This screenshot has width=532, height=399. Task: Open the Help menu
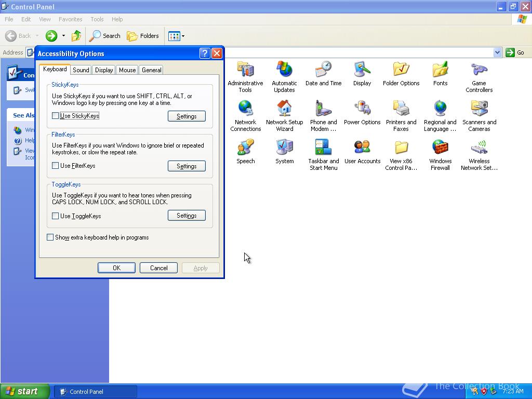click(x=117, y=19)
